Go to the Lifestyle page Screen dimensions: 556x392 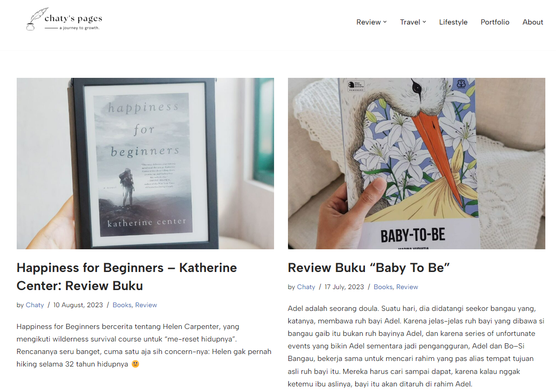coord(453,22)
